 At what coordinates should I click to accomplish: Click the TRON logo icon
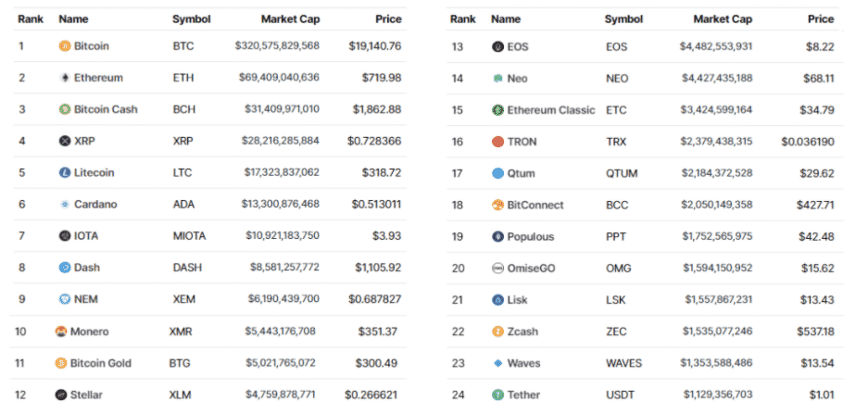pos(498,142)
